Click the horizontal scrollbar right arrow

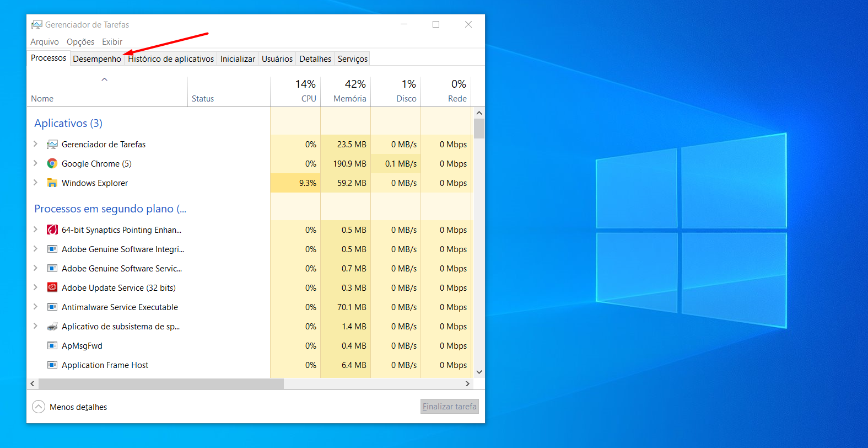pos(467,383)
